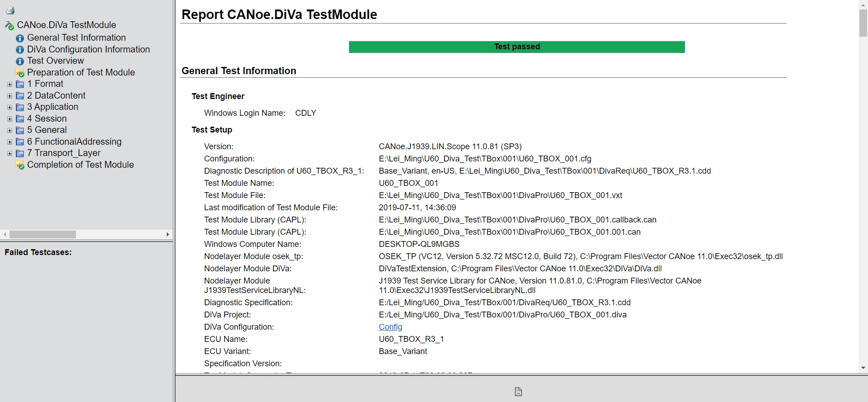Expand the 4 Session tree node
This screenshot has height=402, width=868.
point(9,119)
